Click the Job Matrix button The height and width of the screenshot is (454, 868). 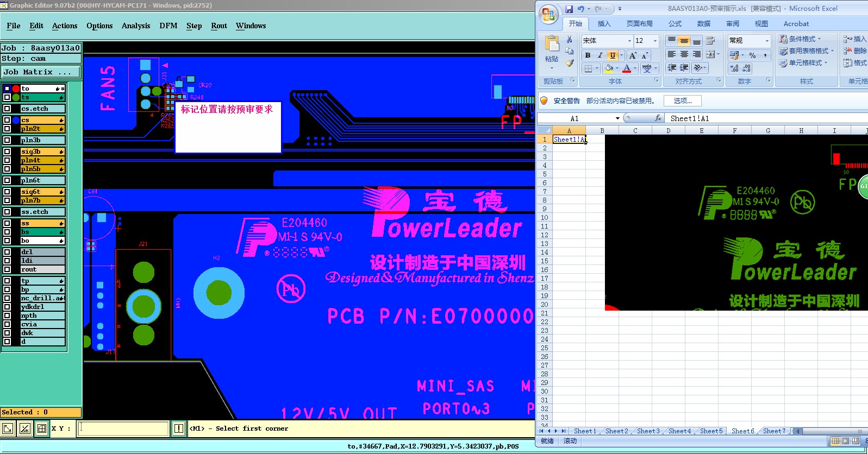41,72
